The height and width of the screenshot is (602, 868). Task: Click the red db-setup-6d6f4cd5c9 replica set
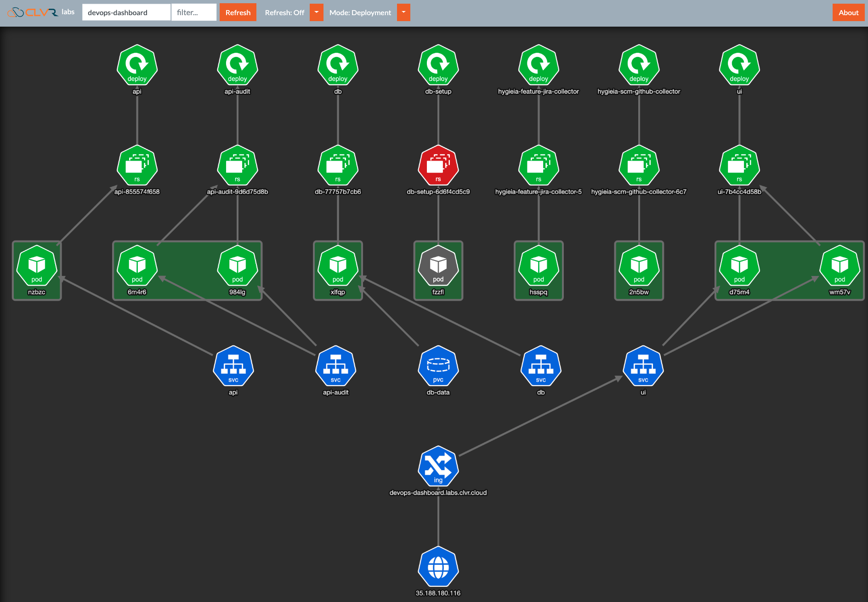click(438, 165)
